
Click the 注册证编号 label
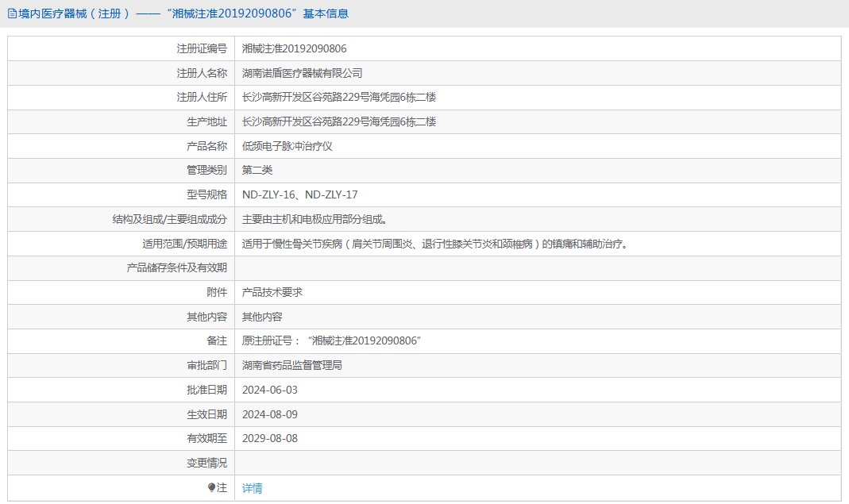[202, 48]
